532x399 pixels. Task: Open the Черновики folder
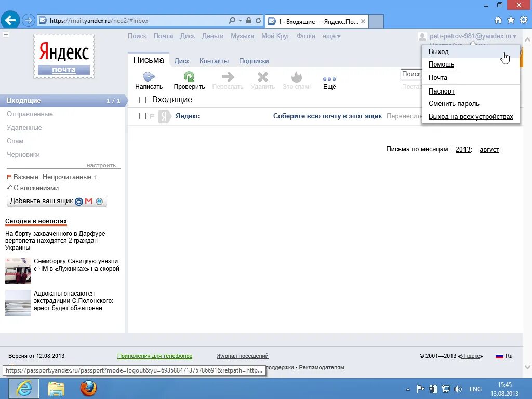[23, 155]
